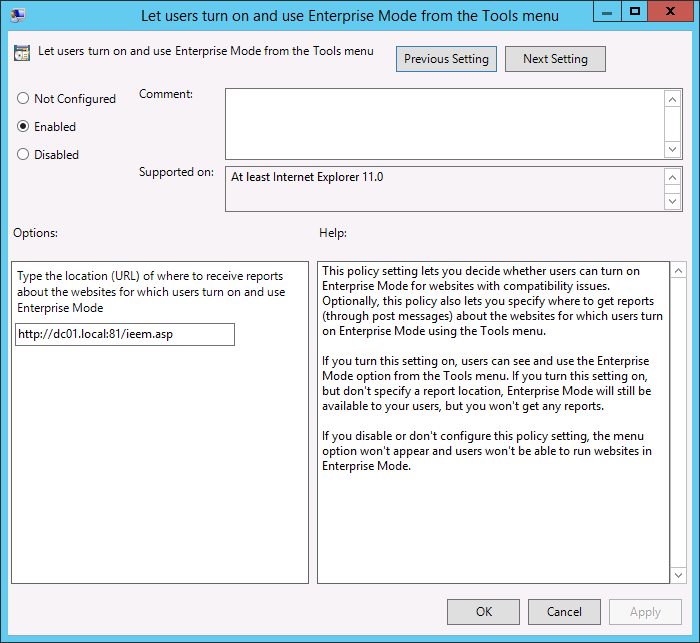Click inside the Comment text box
The width and height of the screenshot is (700, 643).
click(x=444, y=123)
